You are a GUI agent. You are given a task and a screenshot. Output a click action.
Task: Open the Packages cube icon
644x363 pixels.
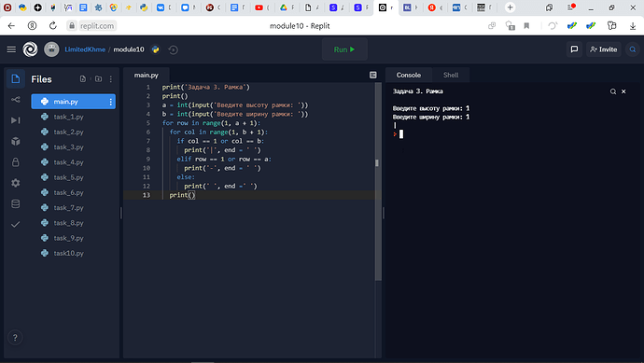(x=15, y=141)
